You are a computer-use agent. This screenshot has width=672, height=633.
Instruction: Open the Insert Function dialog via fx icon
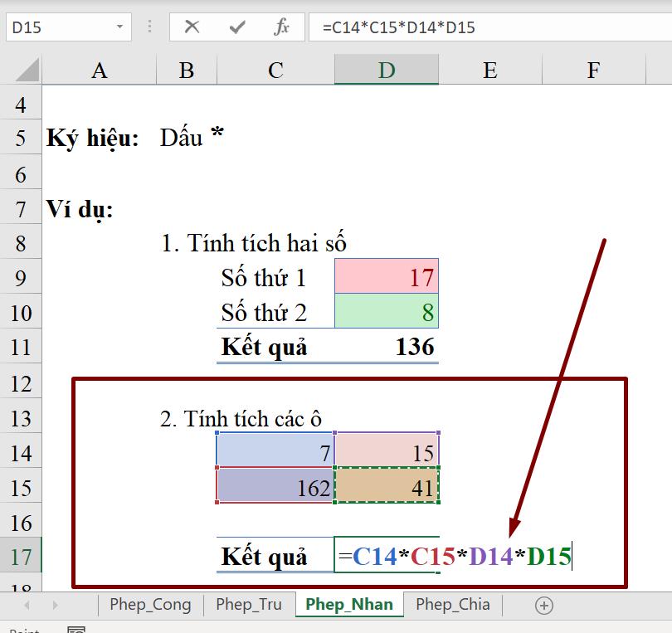[282, 27]
